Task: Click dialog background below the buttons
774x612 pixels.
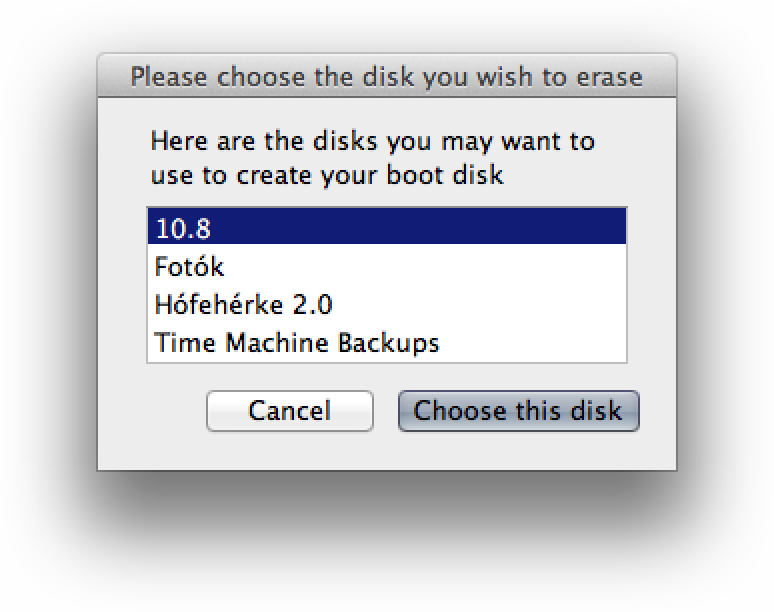Action: click(x=387, y=451)
